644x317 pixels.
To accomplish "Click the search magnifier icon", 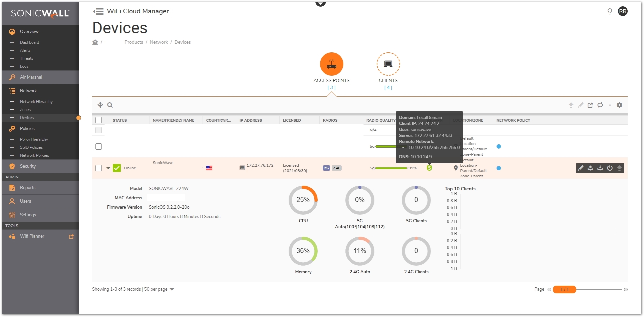I will point(110,105).
